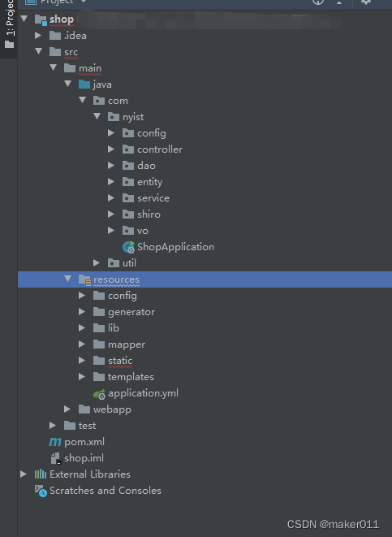The width and height of the screenshot is (392, 537).
Task: Collapse the nyist package
Action: click(97, 116)
